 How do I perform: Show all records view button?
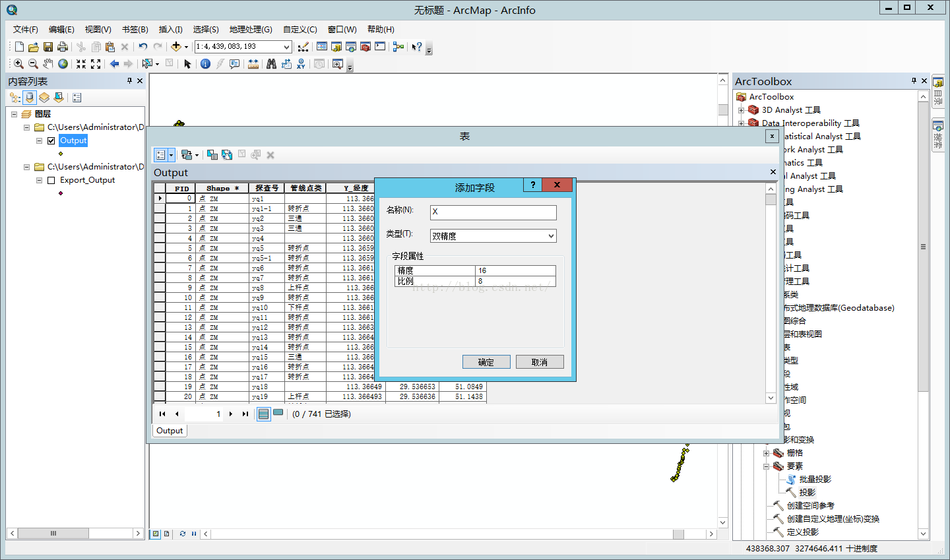[264, 414]
